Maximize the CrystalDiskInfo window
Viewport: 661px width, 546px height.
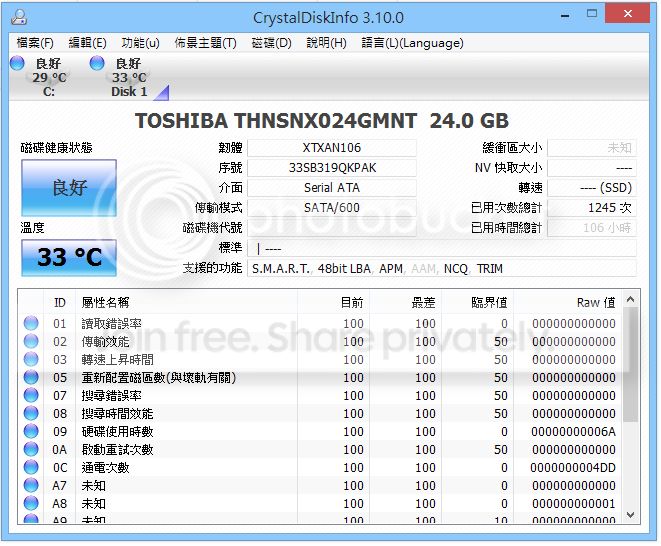[592, 14]
